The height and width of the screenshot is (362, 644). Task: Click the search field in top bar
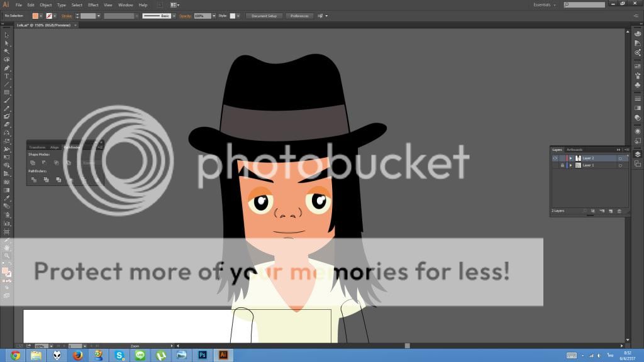pos(584,5)
